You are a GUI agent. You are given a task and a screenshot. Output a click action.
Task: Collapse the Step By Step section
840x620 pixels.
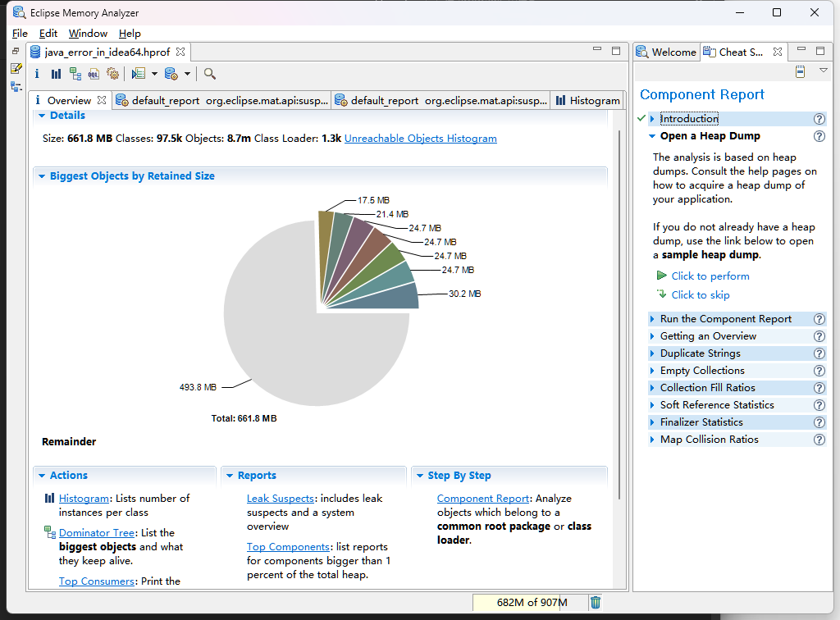pyautogui.click(x=420, y=476)
